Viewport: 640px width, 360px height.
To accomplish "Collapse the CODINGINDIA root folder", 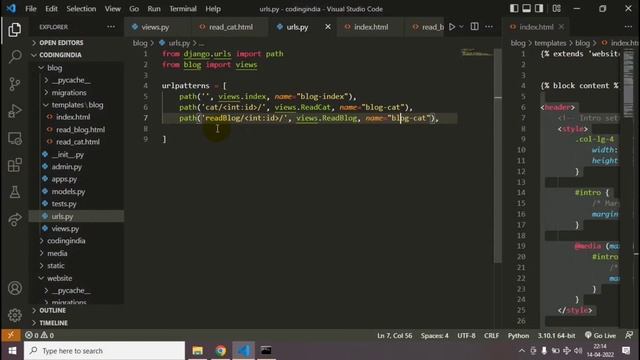I will pos(60,55).
